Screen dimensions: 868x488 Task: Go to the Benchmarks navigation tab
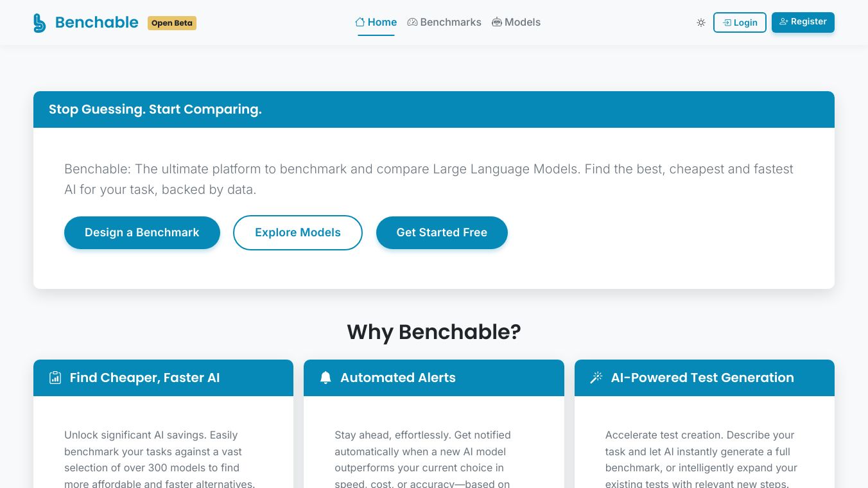[451, 22]
